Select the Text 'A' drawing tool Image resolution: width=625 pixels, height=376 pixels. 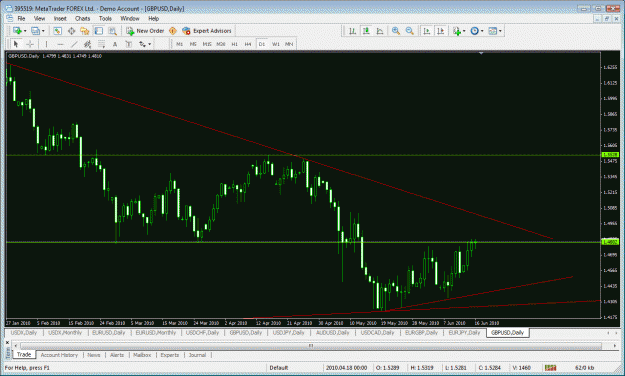pos(115,44)
